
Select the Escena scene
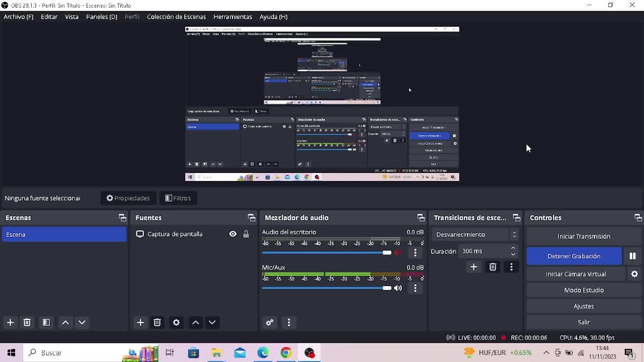pos(64,234)
